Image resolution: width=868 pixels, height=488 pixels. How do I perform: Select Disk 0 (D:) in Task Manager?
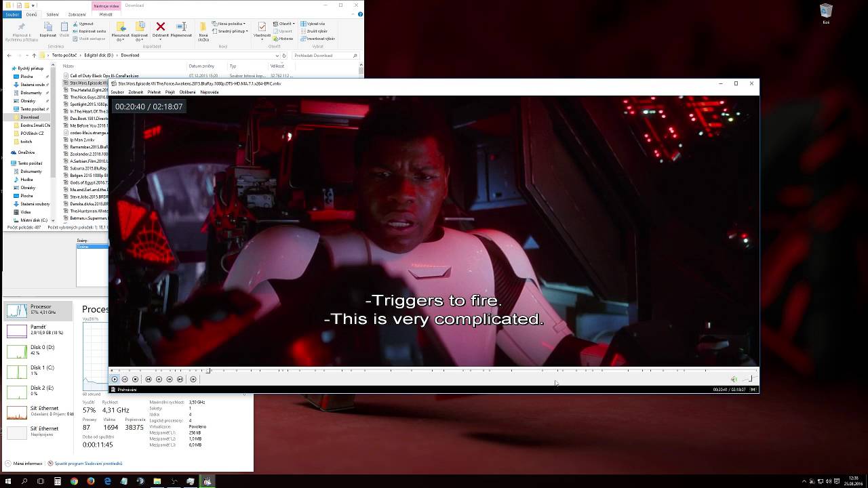tap(38, 351)
